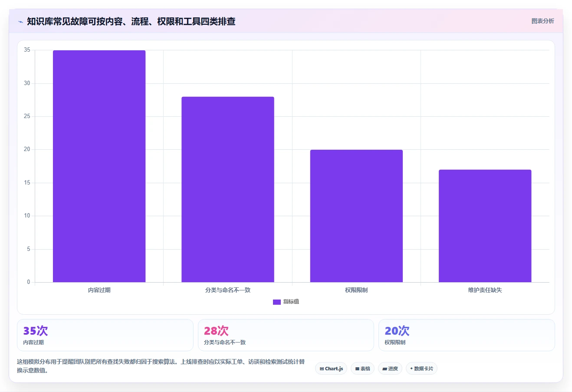This screenshot has width=572, height=392.
Task: Click the 数据卡片 tag chip
Action: 421,369
